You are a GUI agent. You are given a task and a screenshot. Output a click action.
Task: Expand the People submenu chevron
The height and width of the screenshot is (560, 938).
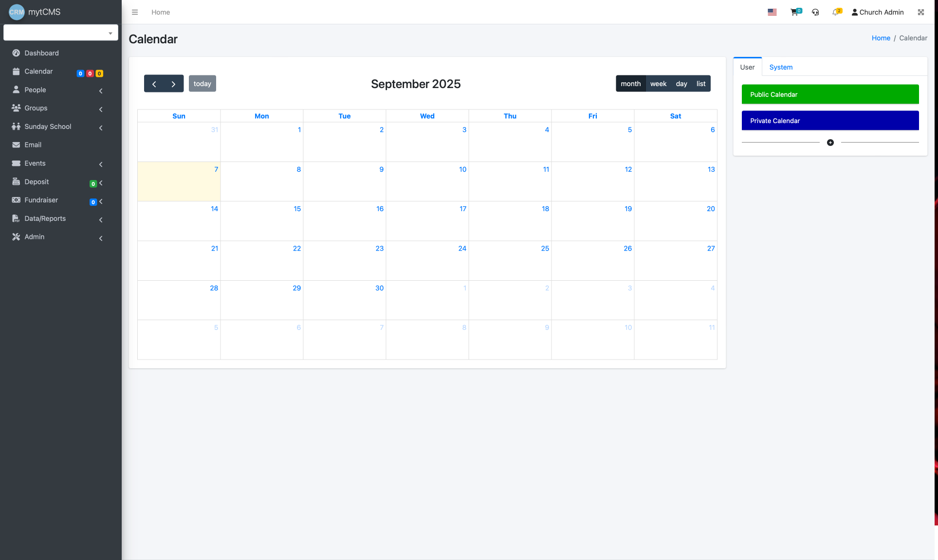tap(101, 91)
